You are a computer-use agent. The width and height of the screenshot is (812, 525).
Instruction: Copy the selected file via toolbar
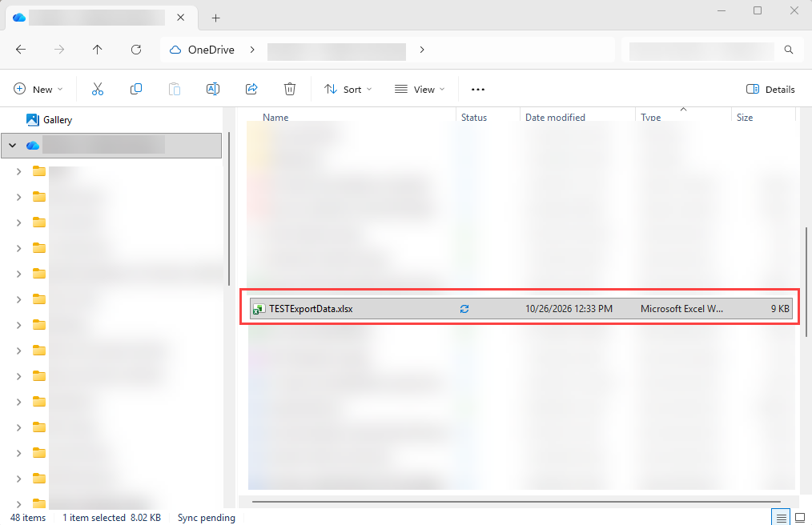pos(135,89)
